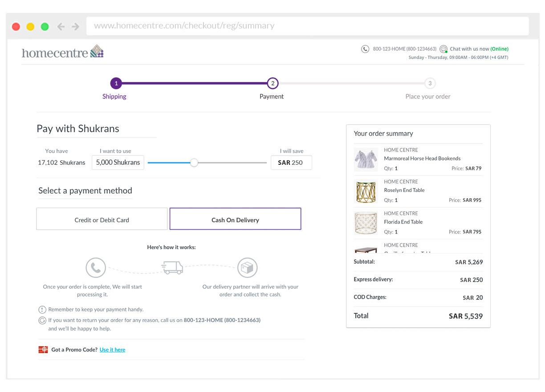Click the browser URL address bar
545x392 pixels.
tap(307, 26)
